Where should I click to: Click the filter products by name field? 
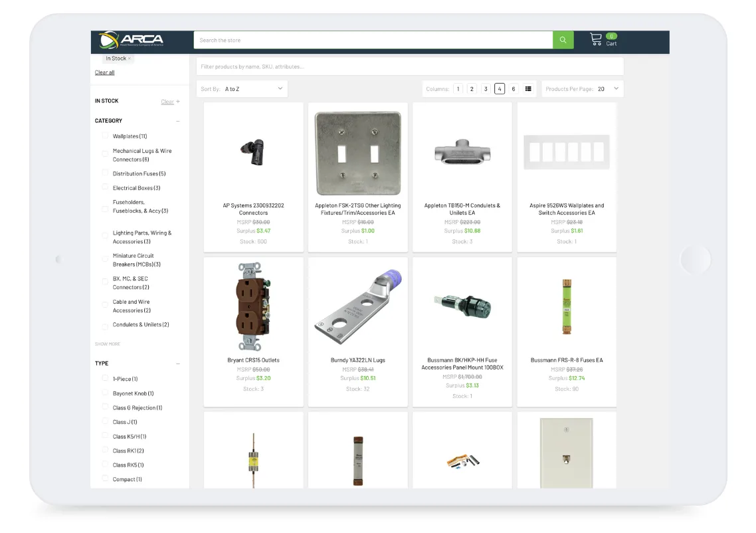coord(410,66)
